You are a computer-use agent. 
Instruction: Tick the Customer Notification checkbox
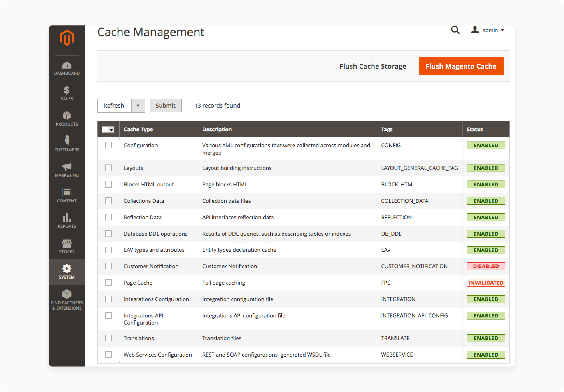[x=108, y=266]
